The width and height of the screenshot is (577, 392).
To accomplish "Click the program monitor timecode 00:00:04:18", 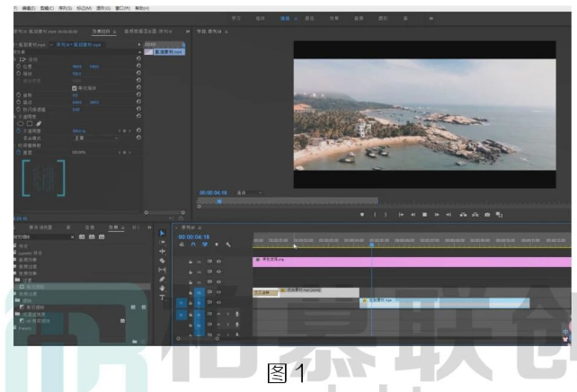I will 213,192.
